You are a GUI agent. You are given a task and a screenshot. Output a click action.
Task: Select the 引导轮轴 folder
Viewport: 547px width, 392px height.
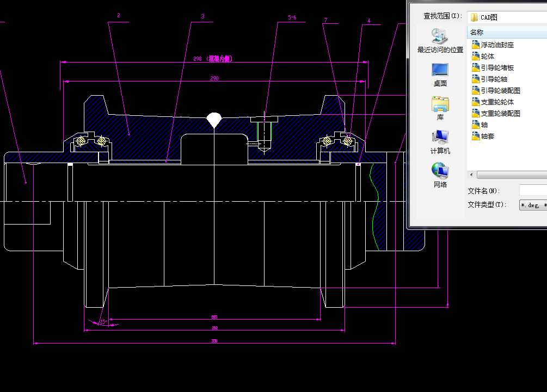click(x=489, y=79)
